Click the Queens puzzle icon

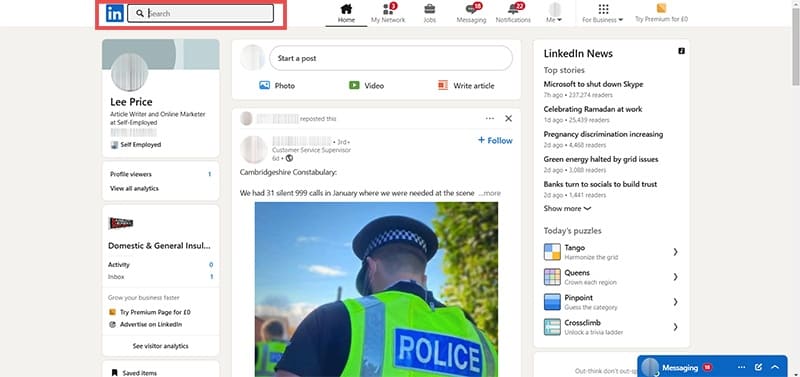[552, 277]
